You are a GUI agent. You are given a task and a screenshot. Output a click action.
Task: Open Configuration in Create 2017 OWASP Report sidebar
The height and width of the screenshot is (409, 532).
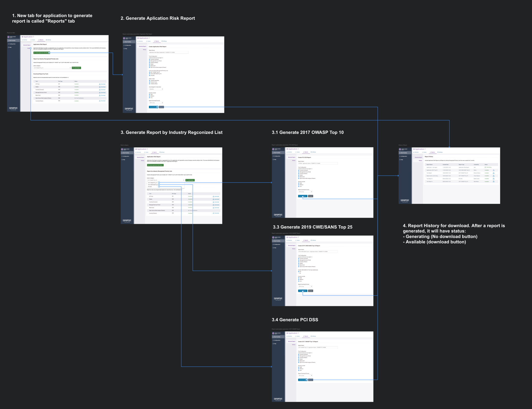pos(277,340)
